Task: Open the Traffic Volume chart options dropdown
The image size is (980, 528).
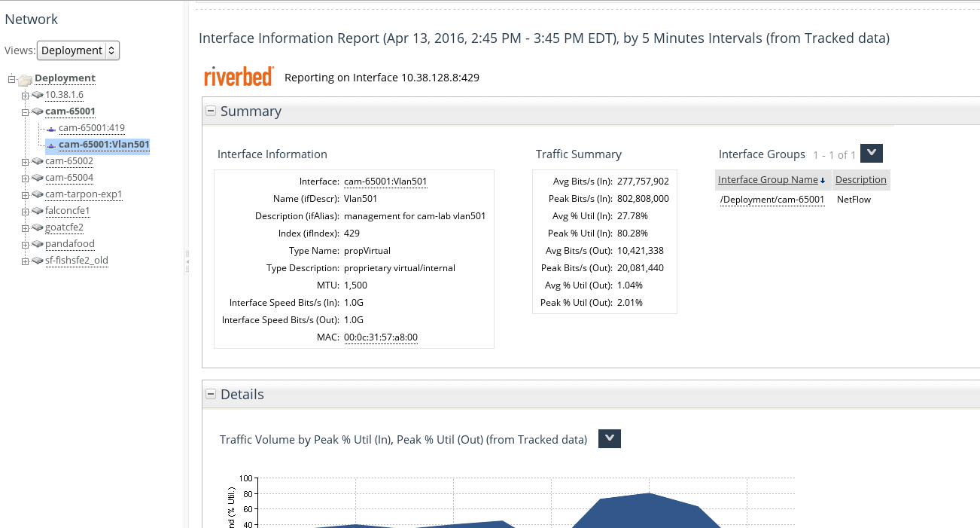Action: (x=610, y=439)
